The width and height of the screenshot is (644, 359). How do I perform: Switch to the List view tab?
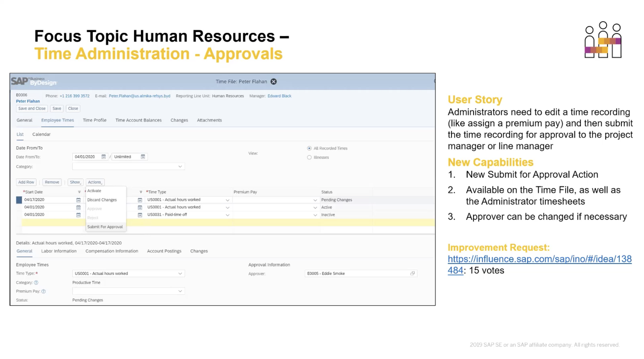[x=20, y=134]
